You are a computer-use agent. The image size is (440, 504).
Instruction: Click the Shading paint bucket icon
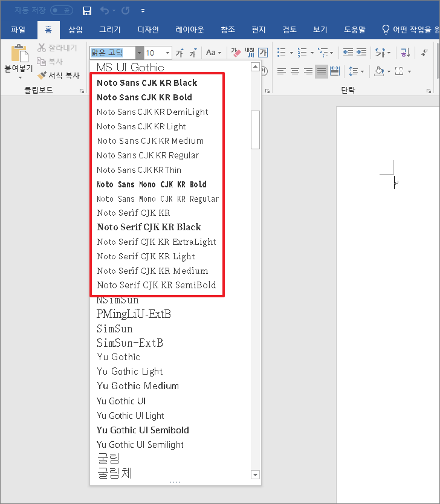379,71
